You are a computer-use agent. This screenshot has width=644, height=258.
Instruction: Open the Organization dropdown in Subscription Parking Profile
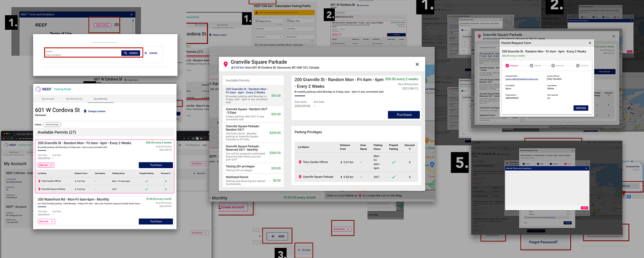point(269,37)
